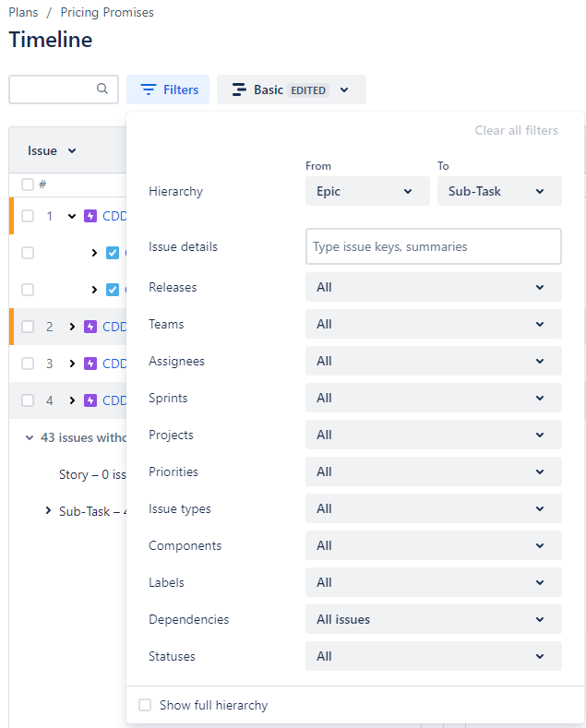Open the Teams filter dropdown

tap(433, 324)
